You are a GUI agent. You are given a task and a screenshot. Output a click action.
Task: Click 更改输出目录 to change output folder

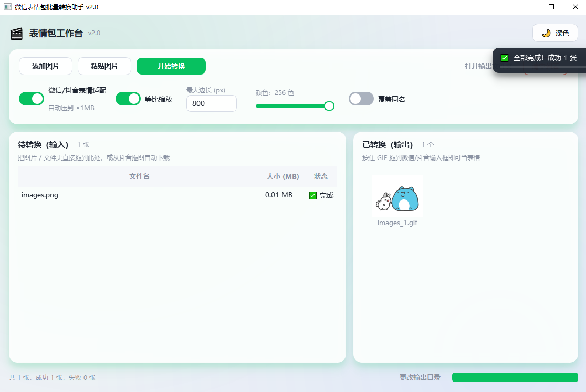click(x=420, y=377)
